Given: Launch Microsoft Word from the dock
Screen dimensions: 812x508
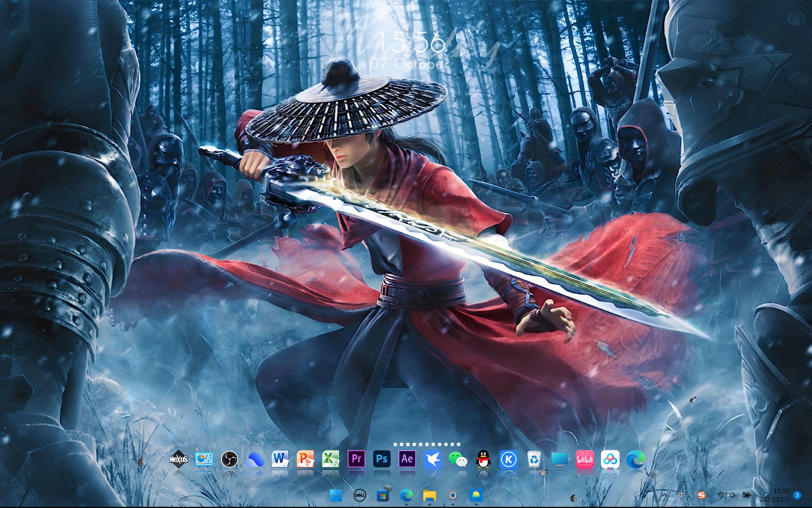Looking at the screenshot, I should click(280, 459).
